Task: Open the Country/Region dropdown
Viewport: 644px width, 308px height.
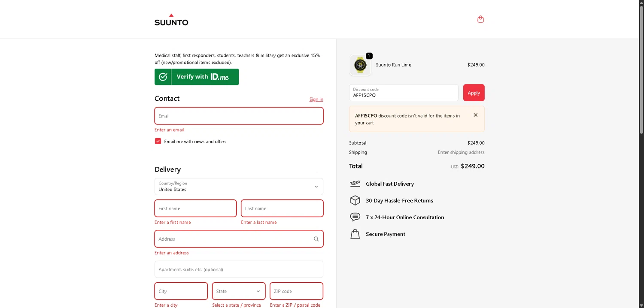Action: pos(239,187)
